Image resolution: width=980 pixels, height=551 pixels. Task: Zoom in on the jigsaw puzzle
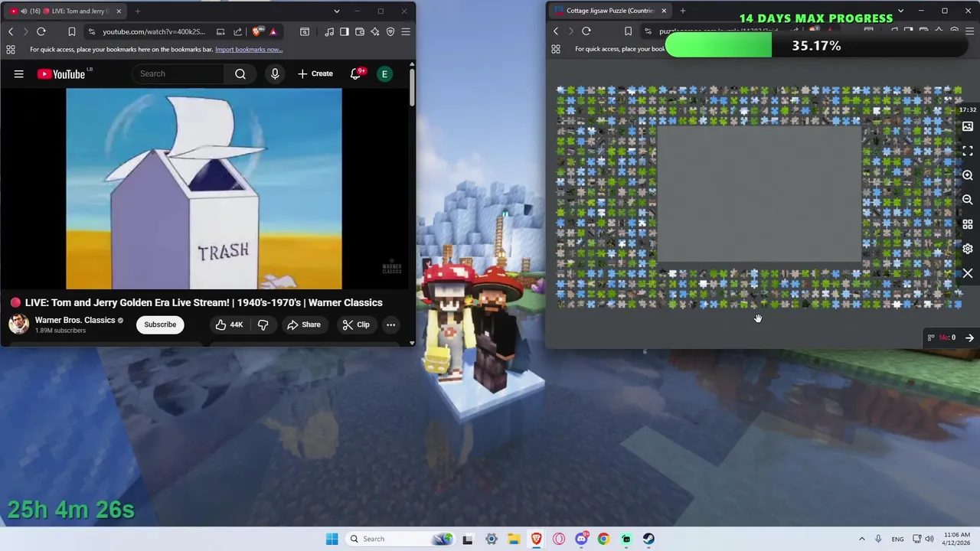(968, 175)
